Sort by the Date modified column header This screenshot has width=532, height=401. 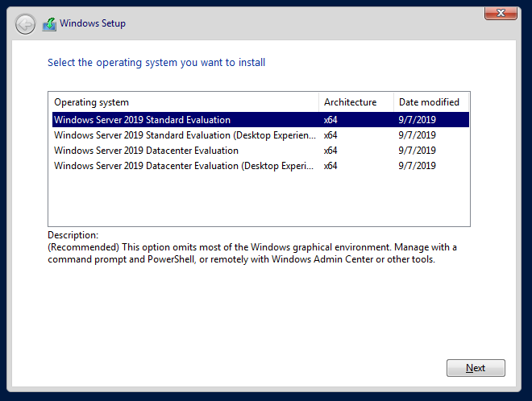(431, 102)
